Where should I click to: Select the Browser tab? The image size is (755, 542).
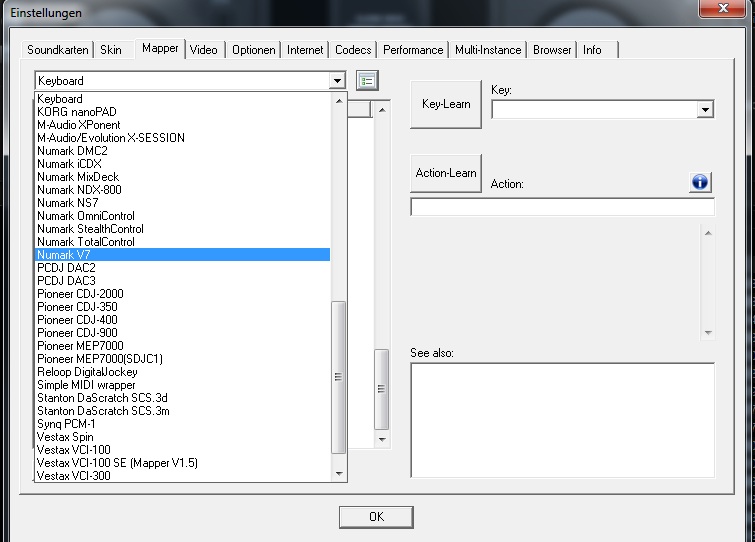point(552,50)
